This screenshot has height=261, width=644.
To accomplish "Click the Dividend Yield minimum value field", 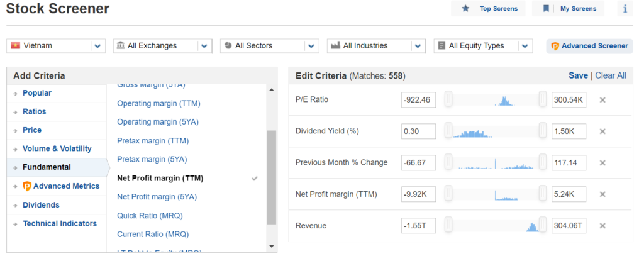I will click(418, 131).
